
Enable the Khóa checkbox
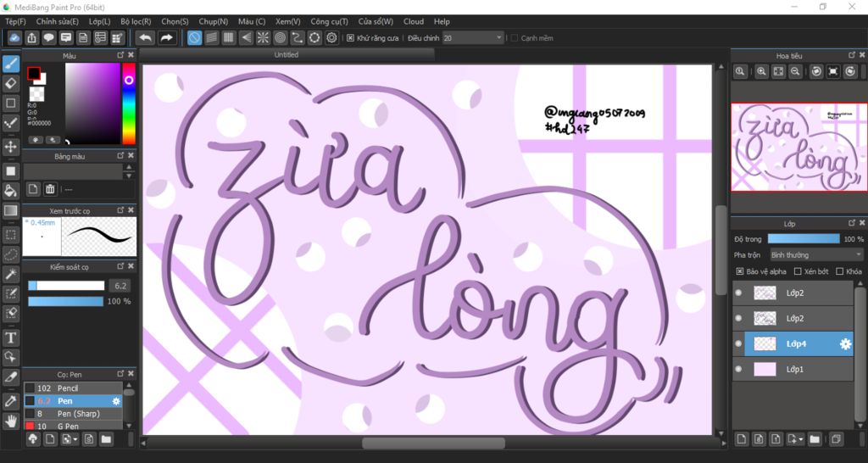(x=839, y=271)
